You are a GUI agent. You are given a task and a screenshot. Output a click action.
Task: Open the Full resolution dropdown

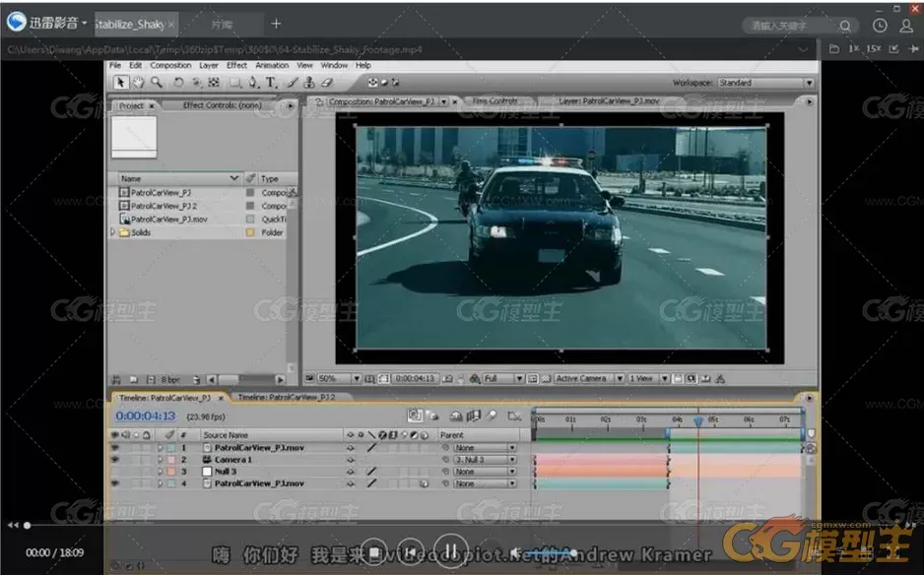pos(503,379)
